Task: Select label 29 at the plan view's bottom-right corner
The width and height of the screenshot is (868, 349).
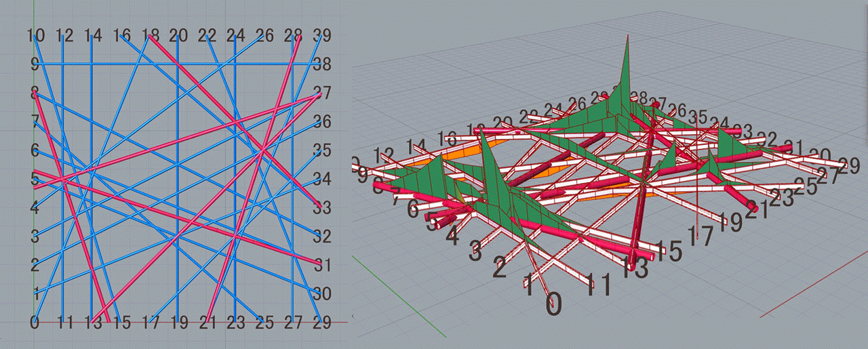Action: point(321,323)
